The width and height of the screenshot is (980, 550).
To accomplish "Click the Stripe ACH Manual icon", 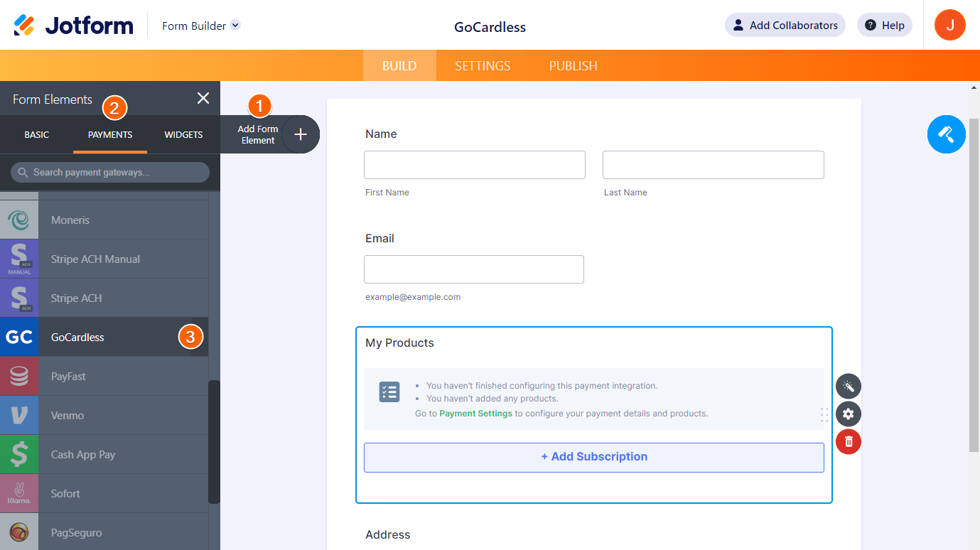I will [x=19, y=259].
